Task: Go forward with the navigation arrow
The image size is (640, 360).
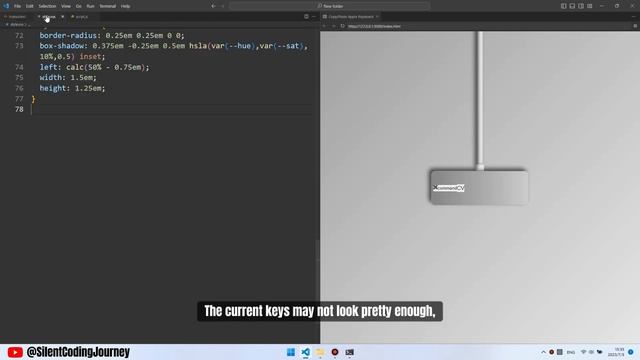Action: click(x=222, y=6)
